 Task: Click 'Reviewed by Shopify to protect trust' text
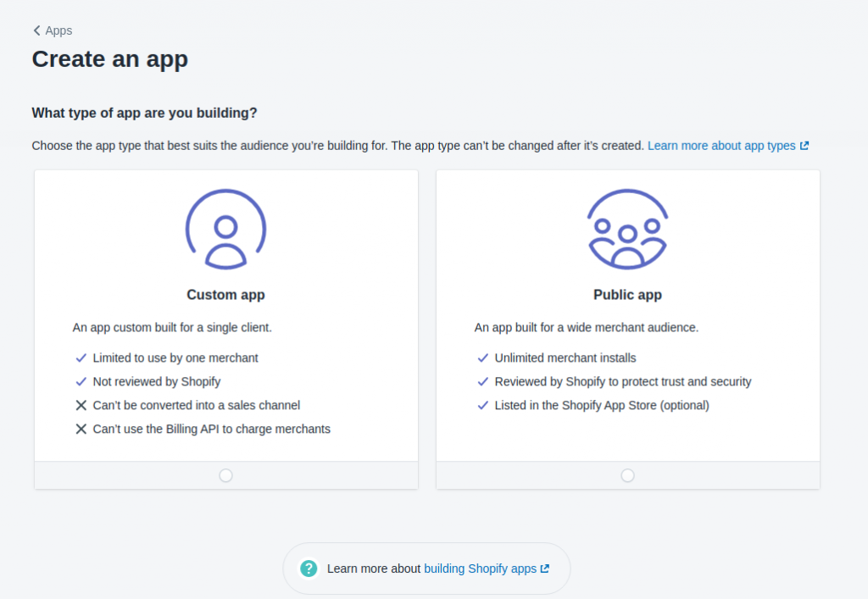point(623,381)
